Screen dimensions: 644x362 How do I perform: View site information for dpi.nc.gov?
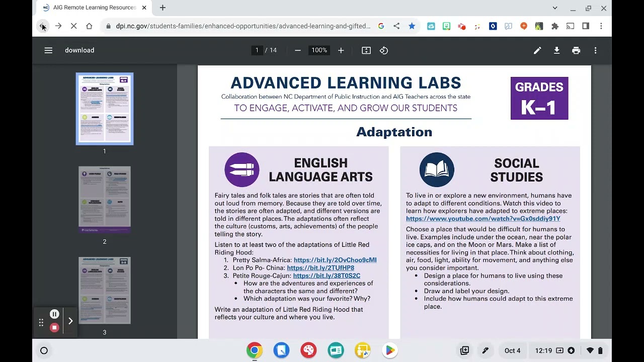coord(108,26)
